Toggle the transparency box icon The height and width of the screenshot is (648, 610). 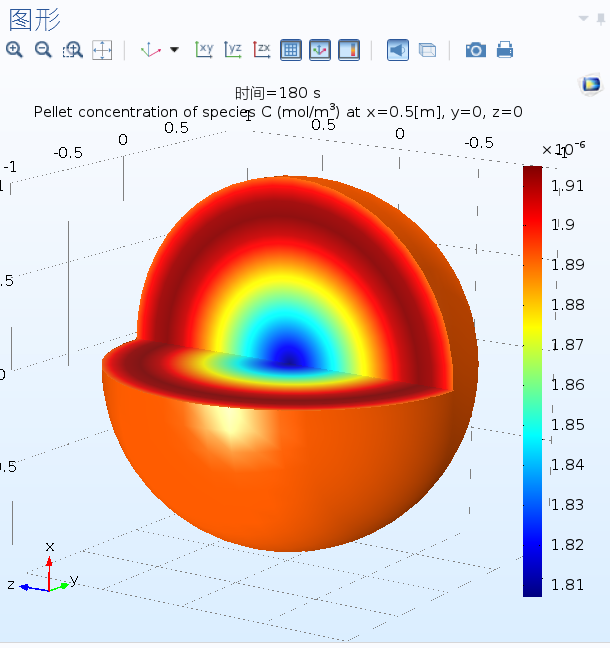tap(427, 50)
